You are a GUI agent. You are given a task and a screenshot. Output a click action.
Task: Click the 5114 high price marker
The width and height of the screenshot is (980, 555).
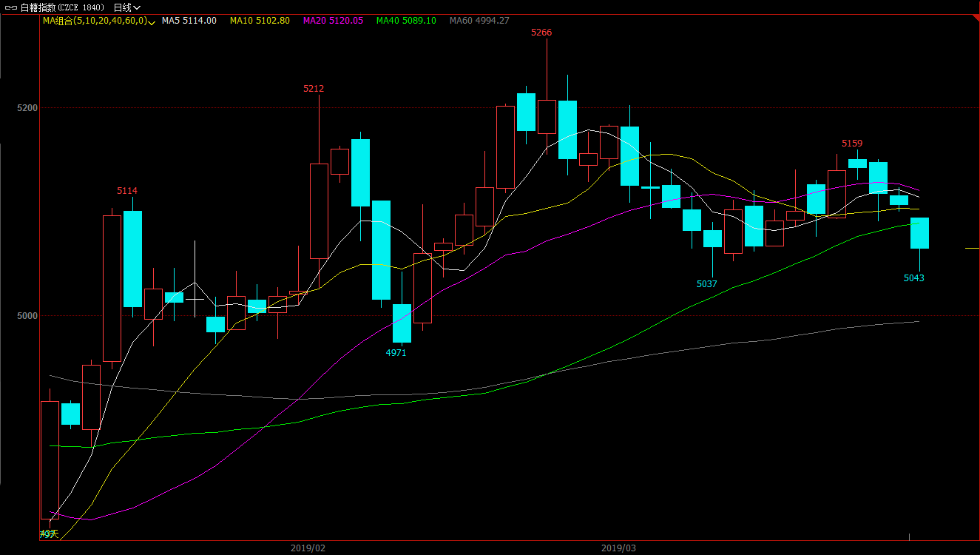[x=127, y=191]
